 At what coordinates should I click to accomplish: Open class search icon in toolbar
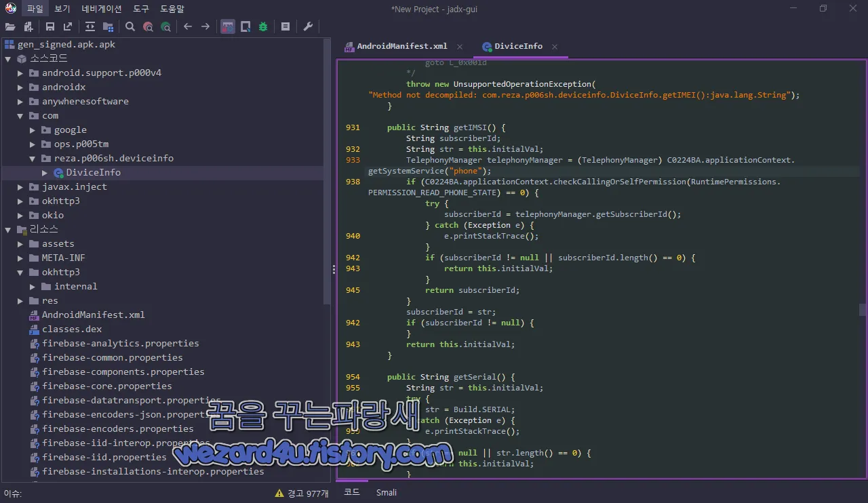pos(148,26)
